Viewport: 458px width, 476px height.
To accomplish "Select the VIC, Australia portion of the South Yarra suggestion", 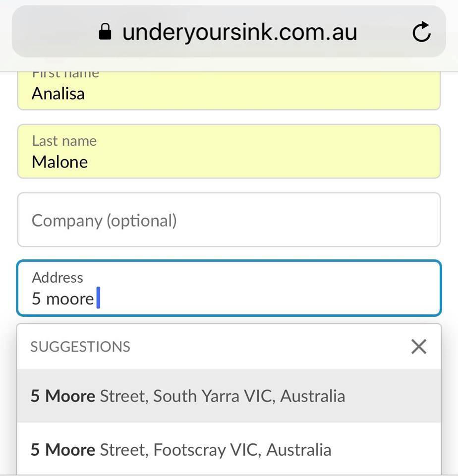I will click(x=295, y=396).
